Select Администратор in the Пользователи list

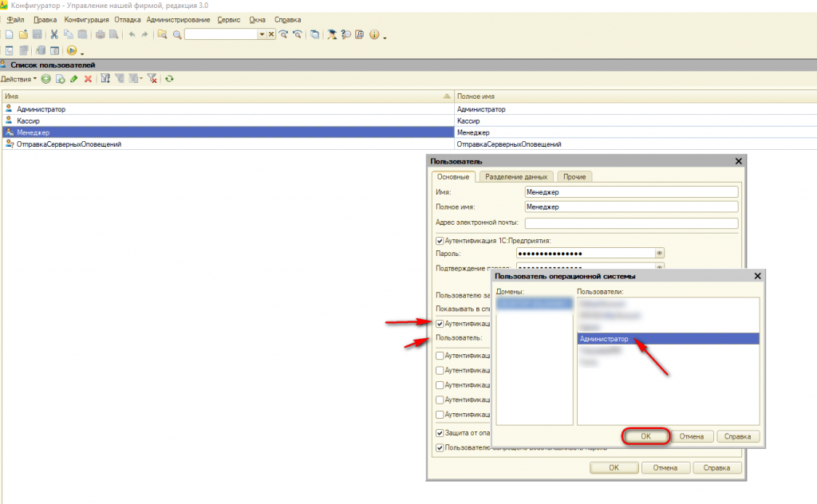coord(668,339)
